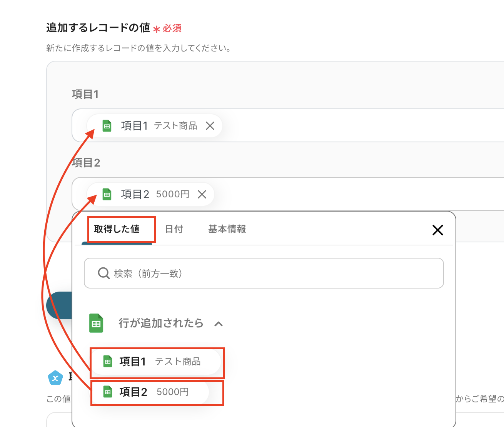This screenshot has width=504, height=427.
Task: Open the 日付 tab
Action: click(x=174, y=229)
